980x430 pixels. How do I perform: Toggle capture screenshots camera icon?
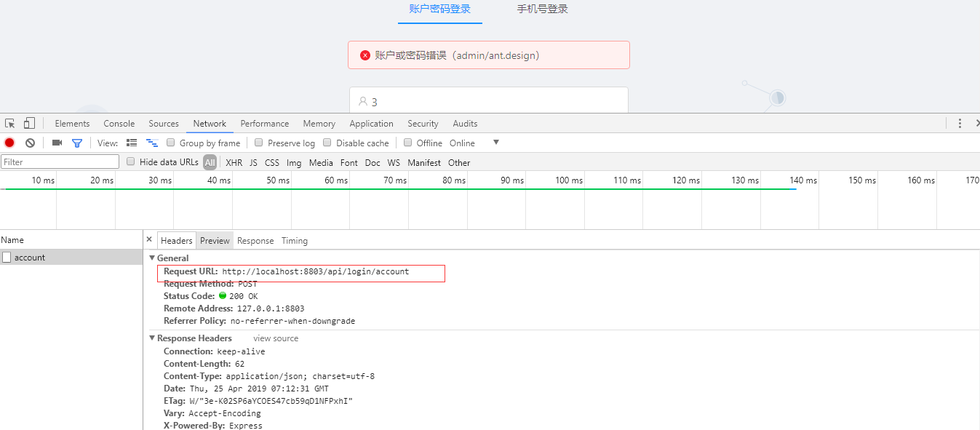coord(57,143)
